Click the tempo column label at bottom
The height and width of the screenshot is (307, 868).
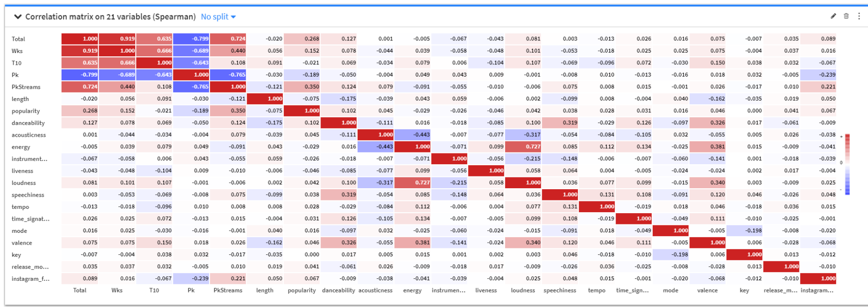tap(597, 291)
